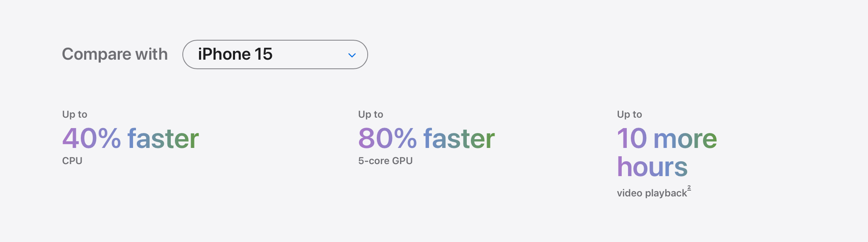868x242 pixels.
Task: Click the blue chevron arrow in the selector
Action: (352, 55)
